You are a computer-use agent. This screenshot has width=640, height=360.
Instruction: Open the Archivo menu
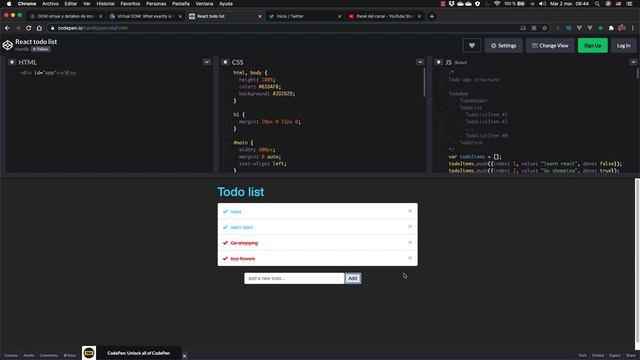click(x=50, y=4)
